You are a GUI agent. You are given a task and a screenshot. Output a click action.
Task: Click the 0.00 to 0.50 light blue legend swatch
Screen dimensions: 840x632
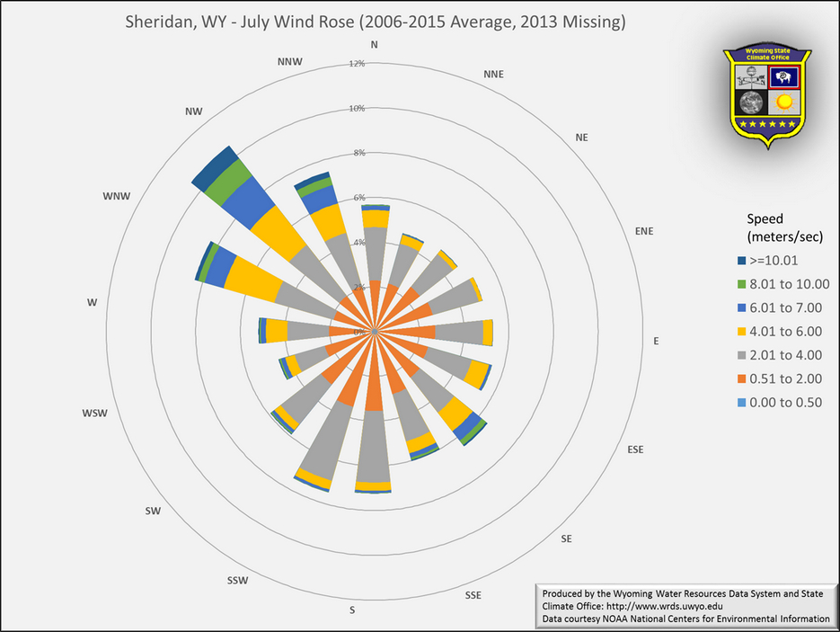741,402
